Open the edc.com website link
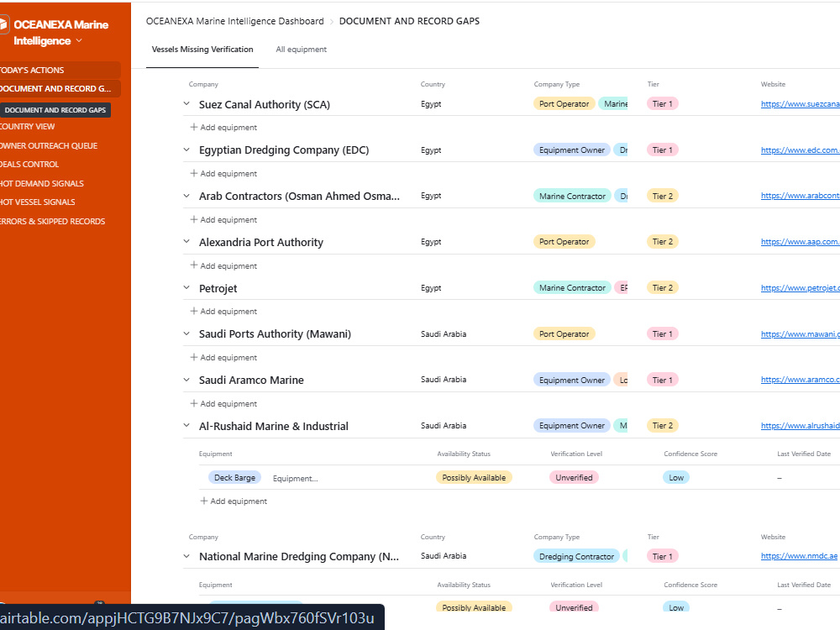Image resolution: width=840 pixels, height=630 pixels. pyautogui.click(x=801, y=150)
